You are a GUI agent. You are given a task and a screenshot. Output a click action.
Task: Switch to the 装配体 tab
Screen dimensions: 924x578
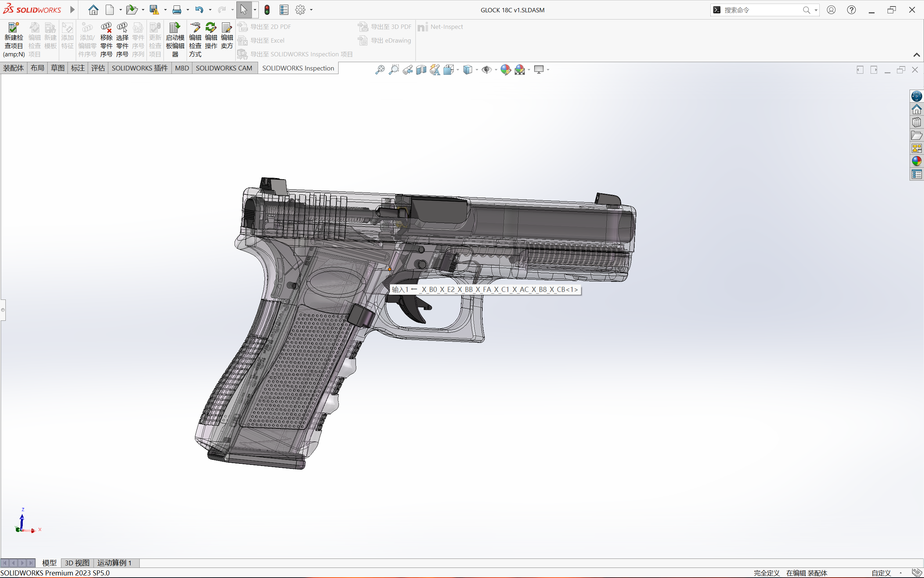(14, 68)
